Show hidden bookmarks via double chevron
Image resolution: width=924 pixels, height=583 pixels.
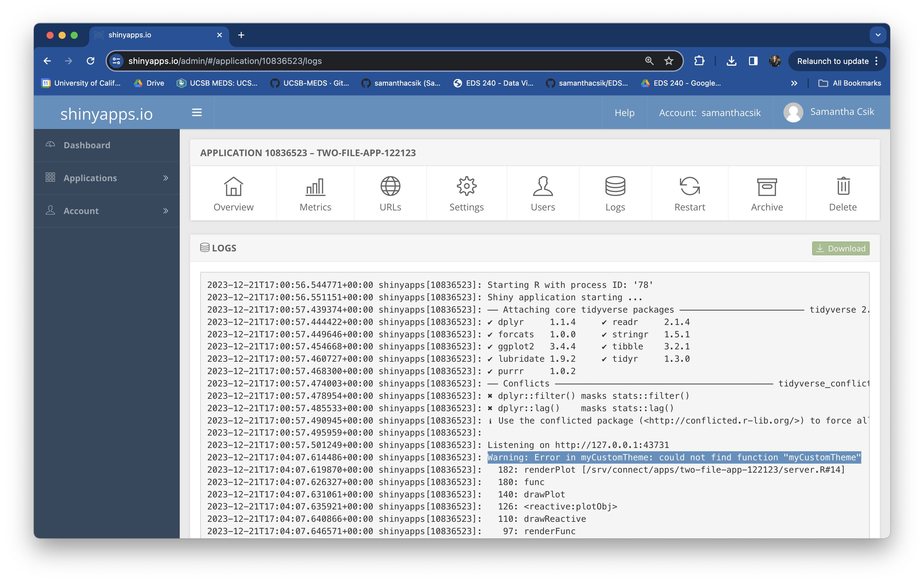pyautogui.click(x=794, y=83)
